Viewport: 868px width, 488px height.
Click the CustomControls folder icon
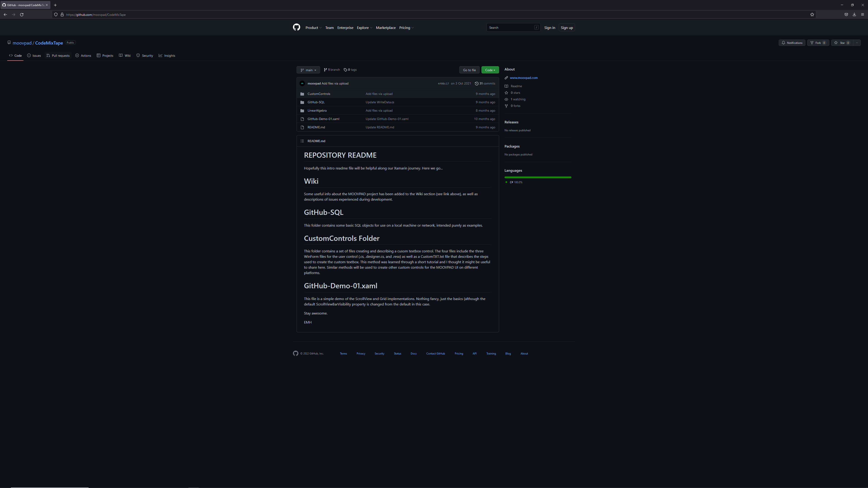pos(302,94)
